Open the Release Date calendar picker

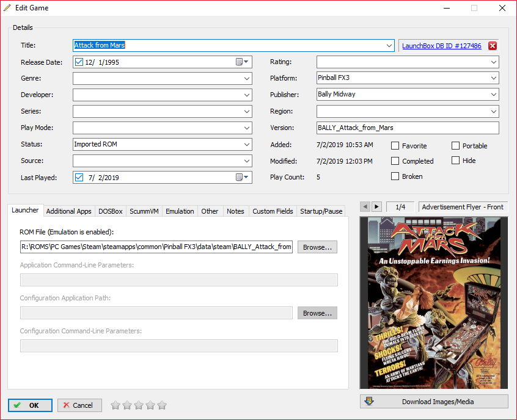tap(243, 62)
